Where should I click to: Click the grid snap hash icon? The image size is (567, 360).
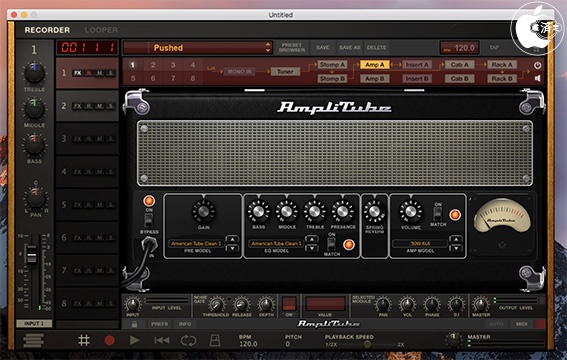point(84,340)
